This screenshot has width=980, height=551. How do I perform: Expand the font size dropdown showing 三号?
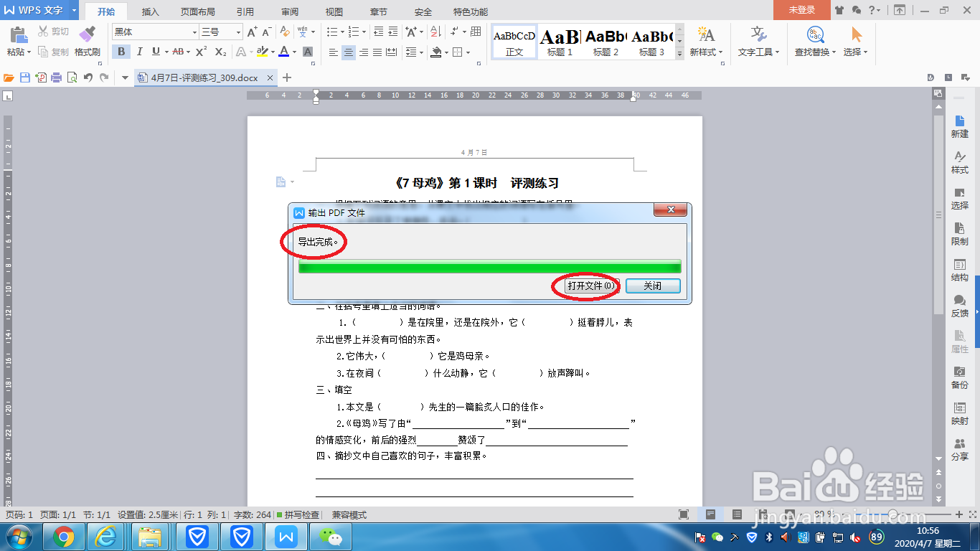[x=239, y=32]
